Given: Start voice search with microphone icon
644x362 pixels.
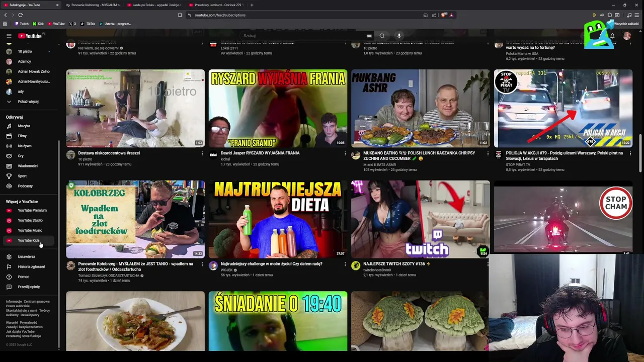Looking at the screenshot, I should [x=399, y=36].
